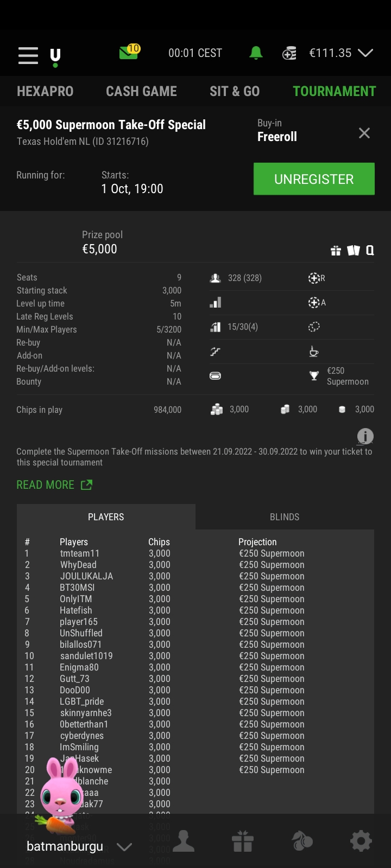Open the gift box rewards icon

tap(243, 841)
